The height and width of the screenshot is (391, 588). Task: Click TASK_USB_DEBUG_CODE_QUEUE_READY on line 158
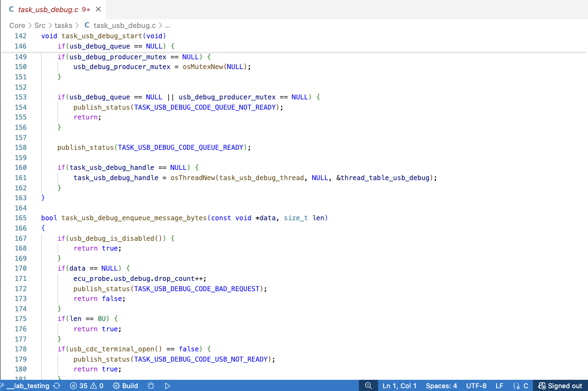[181, 147]
